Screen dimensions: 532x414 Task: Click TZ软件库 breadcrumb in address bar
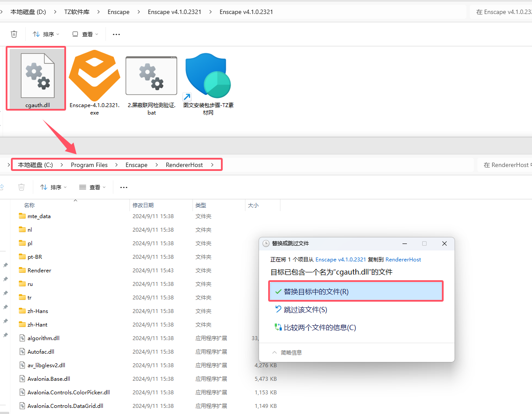pyautogui.click(x=77, y=12)
